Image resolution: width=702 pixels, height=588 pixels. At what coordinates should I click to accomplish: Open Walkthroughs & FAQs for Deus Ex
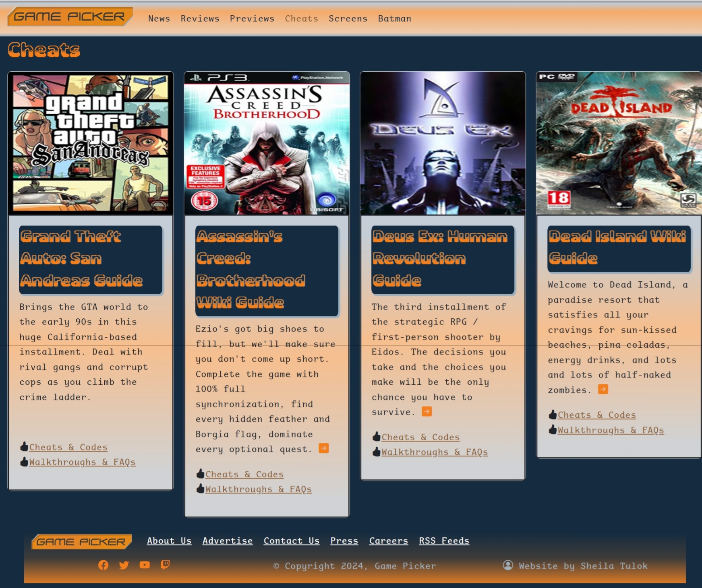(x=435, y=452)
